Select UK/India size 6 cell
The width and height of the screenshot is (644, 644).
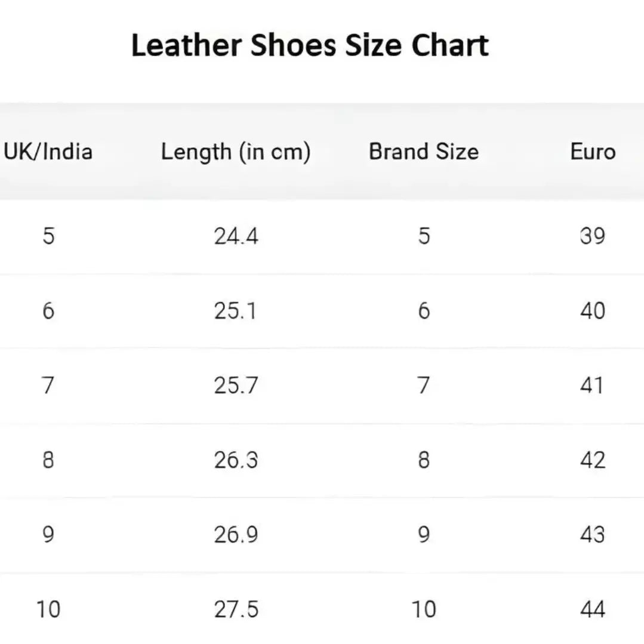(x=48, y=311)
